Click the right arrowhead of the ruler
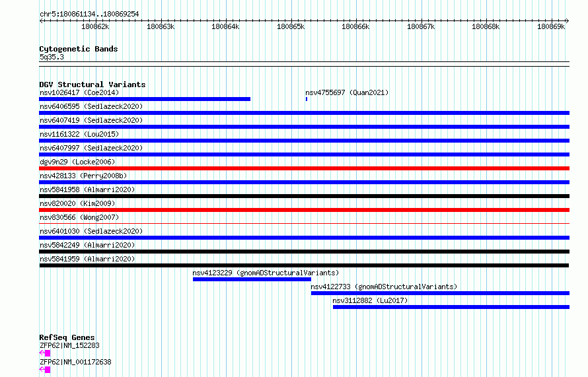588x377 pixels. (x=568, y=21)
